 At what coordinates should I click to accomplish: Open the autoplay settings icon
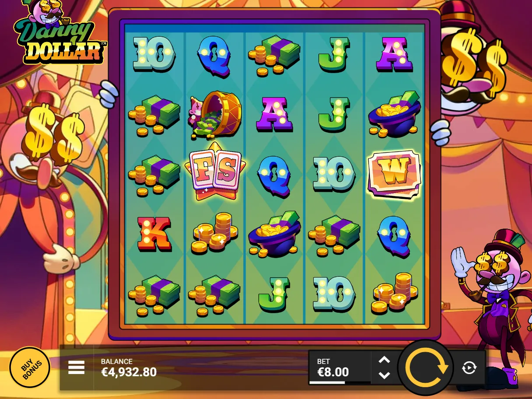coord(469,368)
